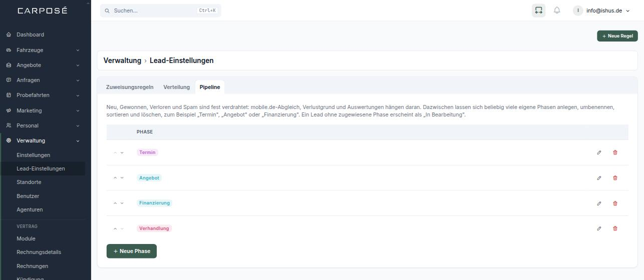Switch to the Zuweisungsregeln tab
Screen dimensions: 644x280
click(130, 87)
